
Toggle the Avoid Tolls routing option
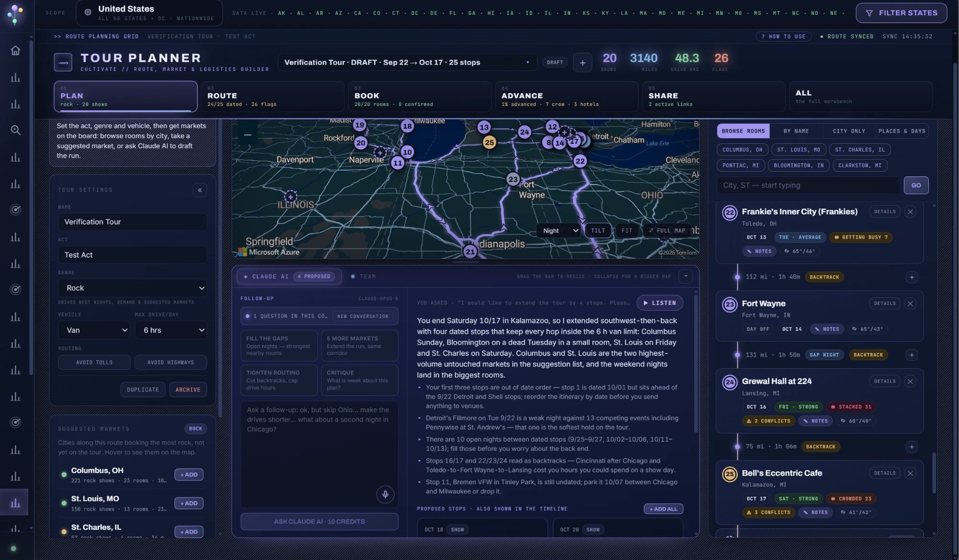(94, 362)
